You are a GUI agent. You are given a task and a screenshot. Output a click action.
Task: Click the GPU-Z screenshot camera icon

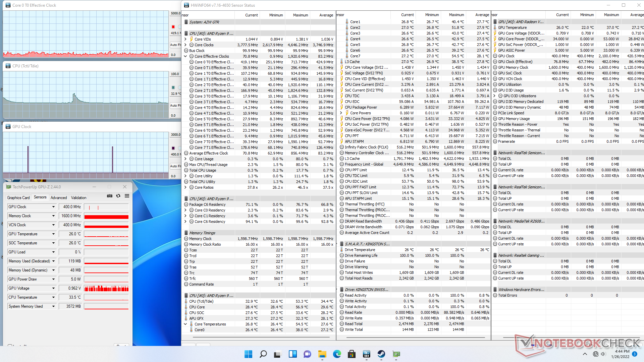click(x=110, y=196)
